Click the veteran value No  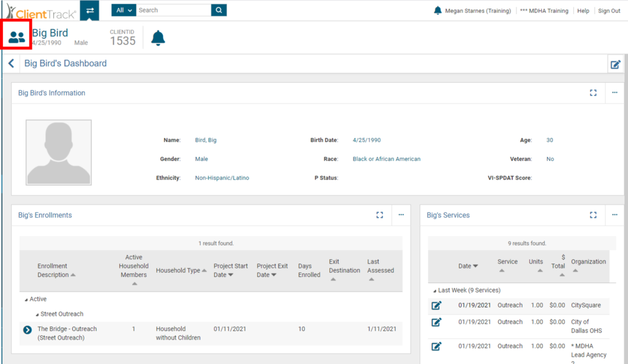pos(550,159)
